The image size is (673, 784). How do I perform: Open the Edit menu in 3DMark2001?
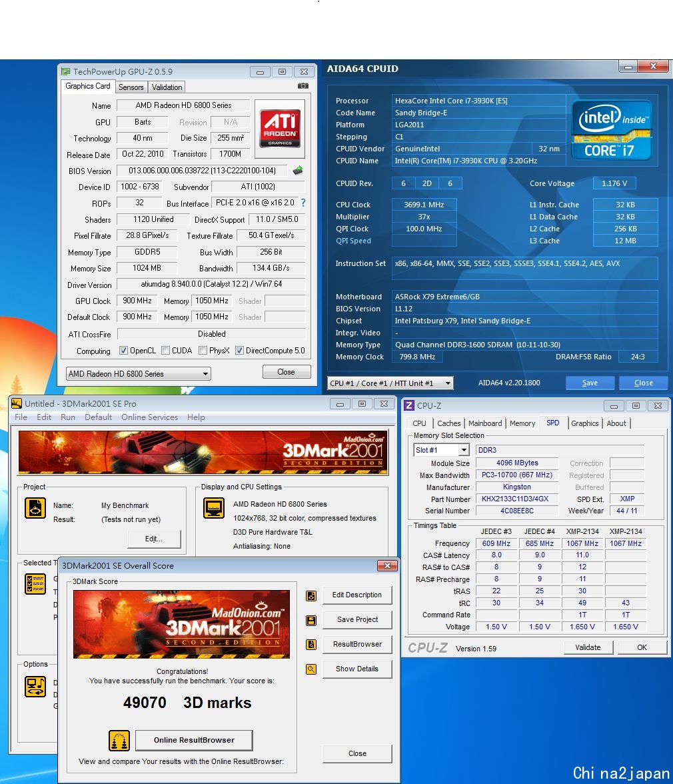[44, 417]
